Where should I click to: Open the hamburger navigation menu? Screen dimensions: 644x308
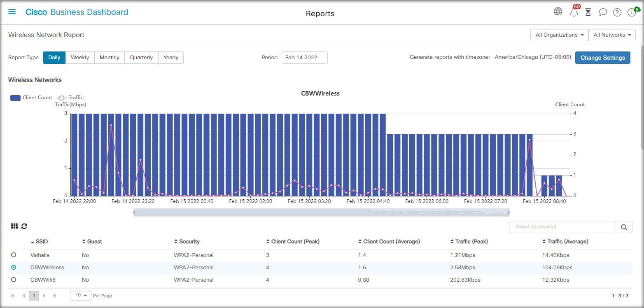tap(12, 12)
